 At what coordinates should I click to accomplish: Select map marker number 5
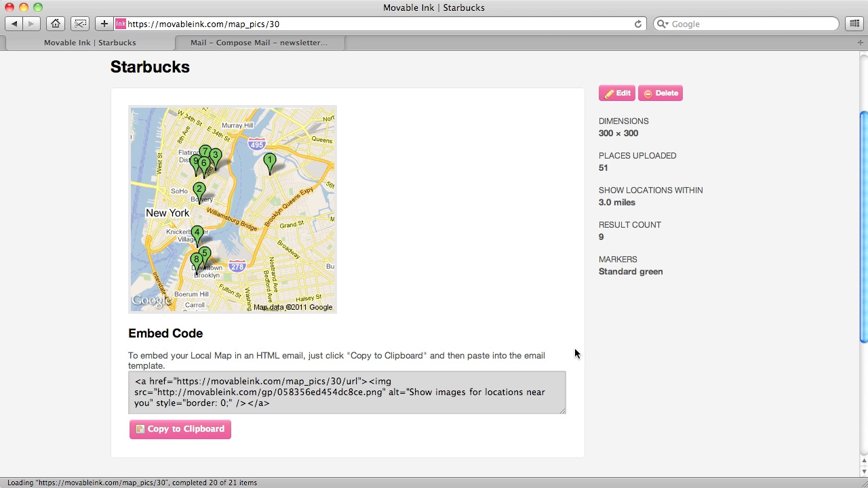(205, 256)
